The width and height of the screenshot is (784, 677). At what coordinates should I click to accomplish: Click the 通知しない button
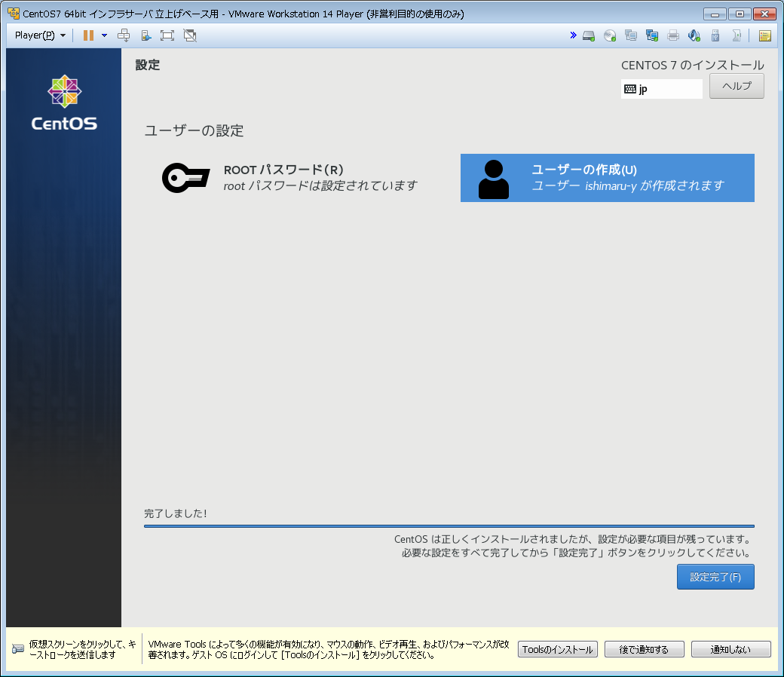tap(731, 650)
